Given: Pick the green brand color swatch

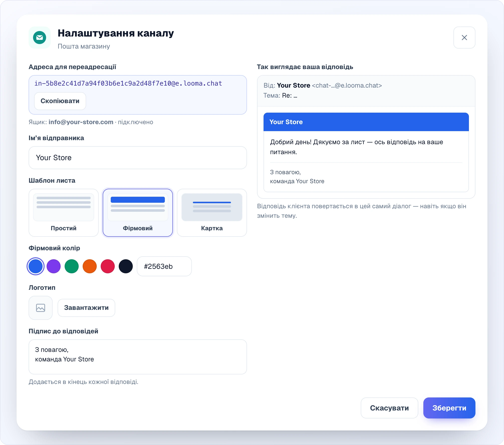Looking at the screenshot, I should 72,266.
